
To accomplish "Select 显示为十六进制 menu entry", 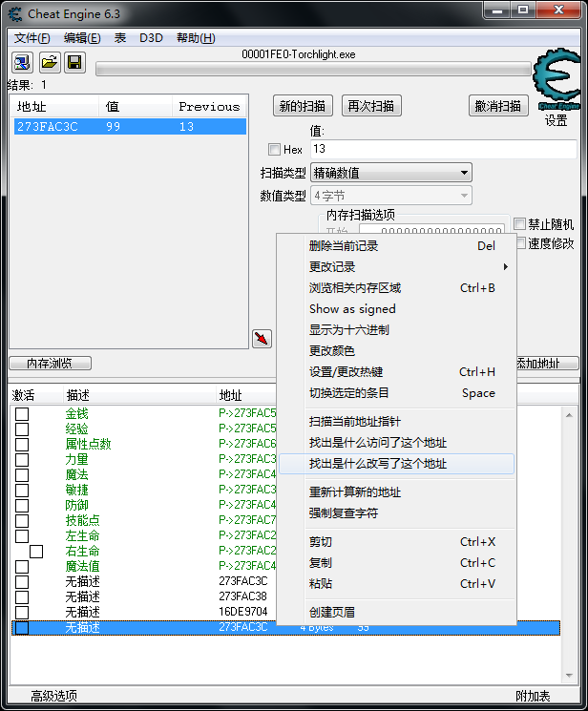I will click(396, 329).
